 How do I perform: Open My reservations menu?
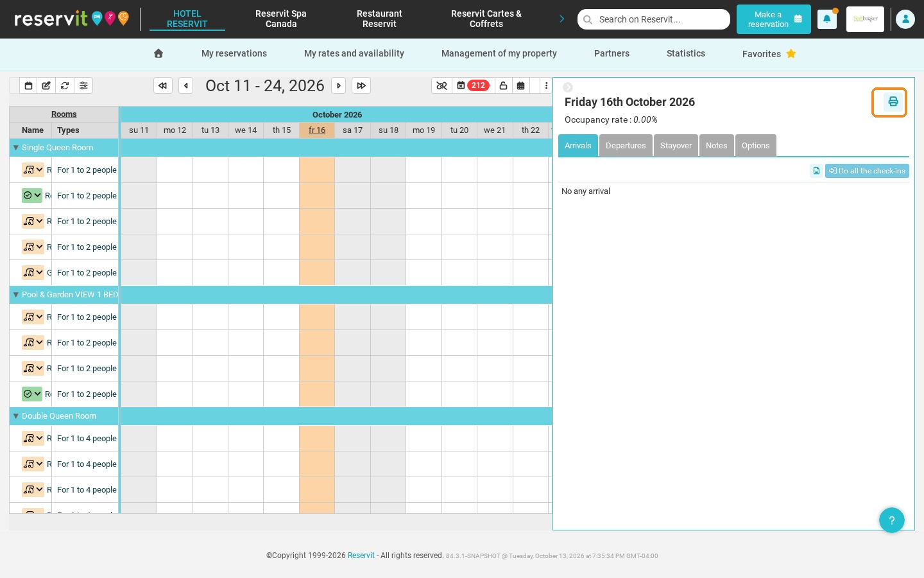[234, 53]
